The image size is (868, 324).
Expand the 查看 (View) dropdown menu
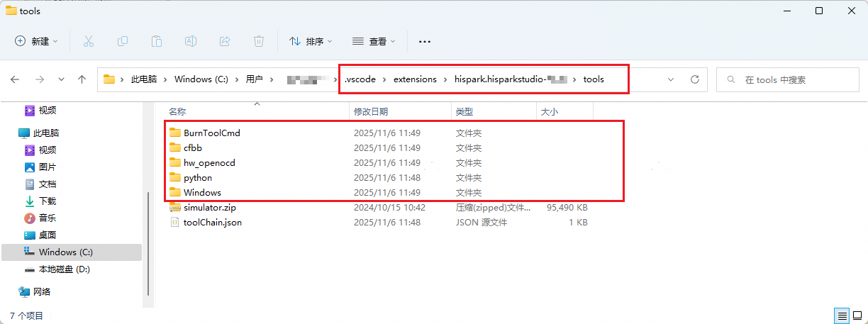point(374,41)
